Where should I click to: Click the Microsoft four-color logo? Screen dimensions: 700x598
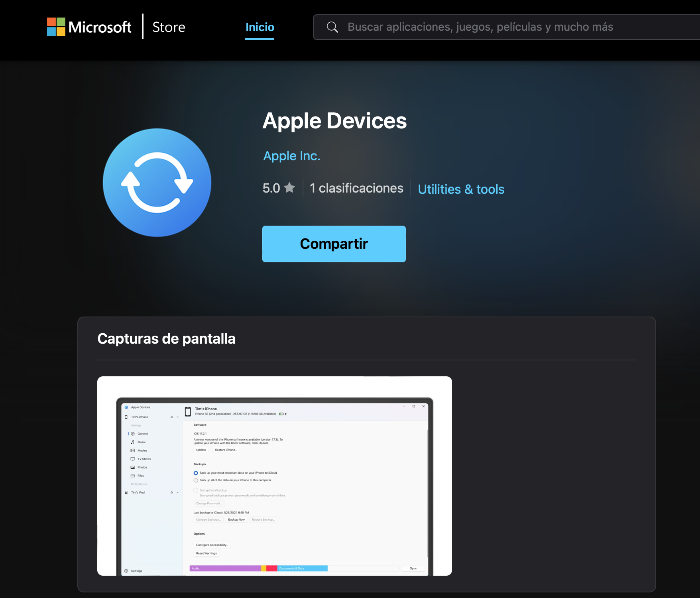tap(56, 27)
